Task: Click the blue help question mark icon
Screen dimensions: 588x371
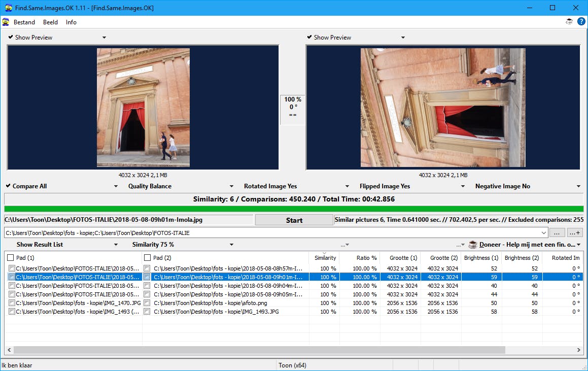Action: pos(581,22)
